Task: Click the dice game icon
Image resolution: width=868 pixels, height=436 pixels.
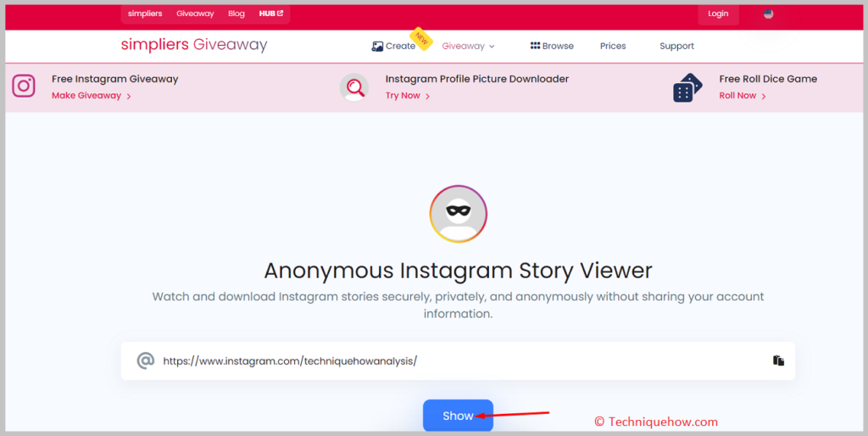Action: click(687, 87)
